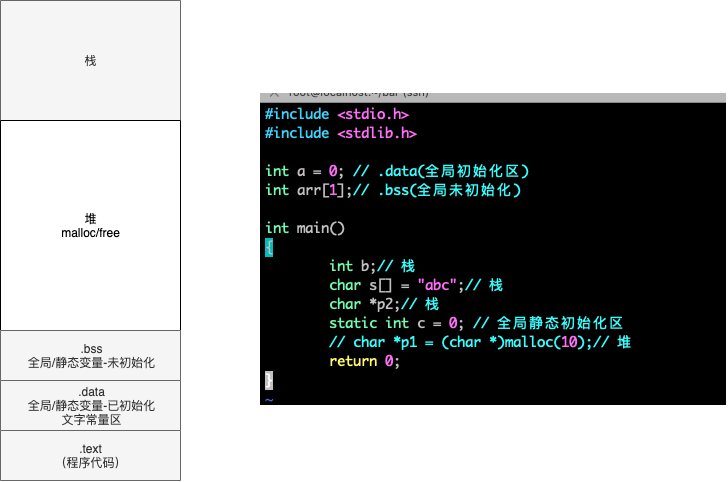Click the '.data(全局初始化区)' comment

tap(454, 171)
